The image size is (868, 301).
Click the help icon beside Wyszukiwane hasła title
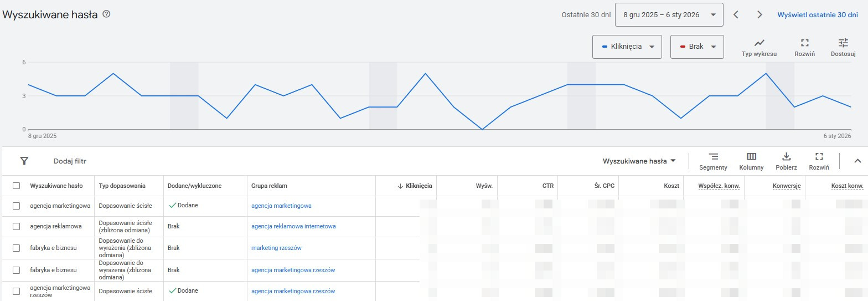coord(106,14)
